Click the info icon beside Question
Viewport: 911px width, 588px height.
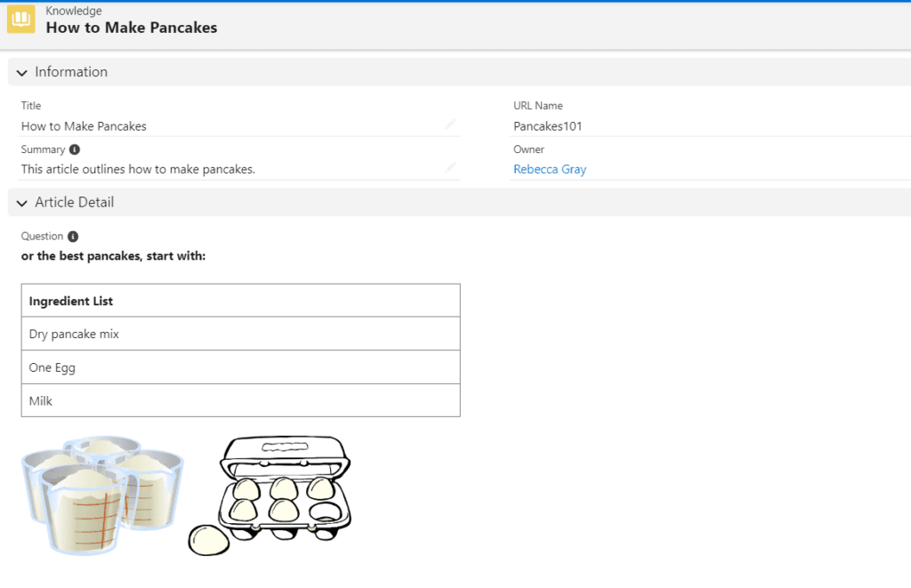(x=73, y=237)
